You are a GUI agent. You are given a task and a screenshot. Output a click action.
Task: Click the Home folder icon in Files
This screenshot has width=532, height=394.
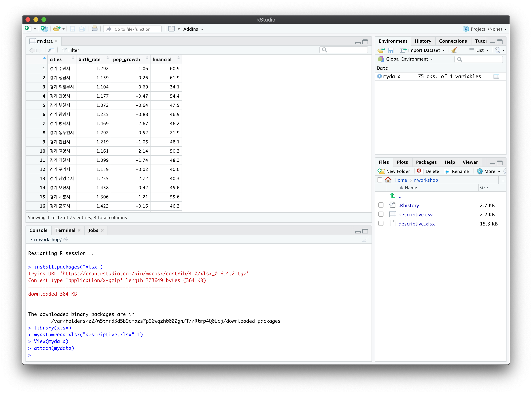[388, 180]
